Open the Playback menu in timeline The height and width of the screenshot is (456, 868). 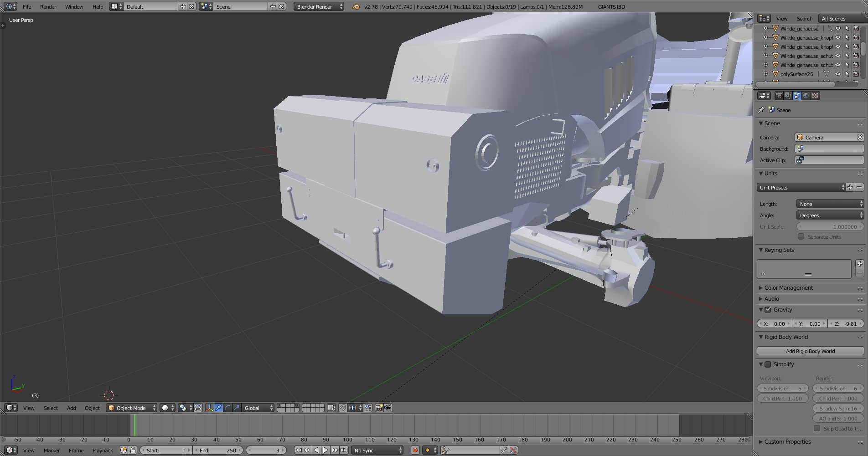coord(103,450)
